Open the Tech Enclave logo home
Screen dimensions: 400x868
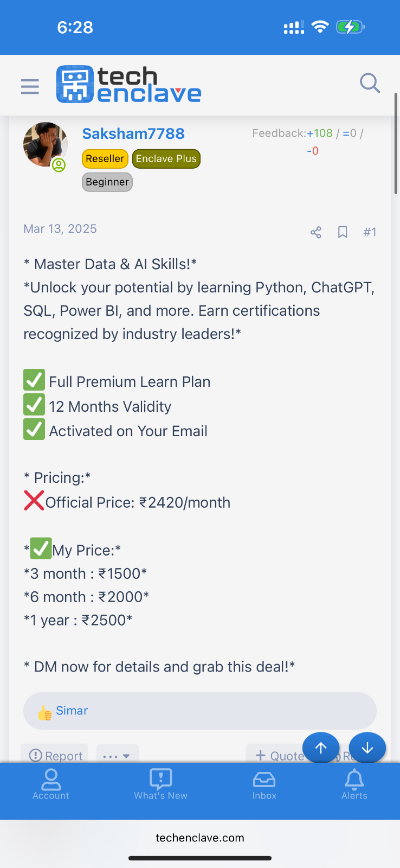(128, 84)
